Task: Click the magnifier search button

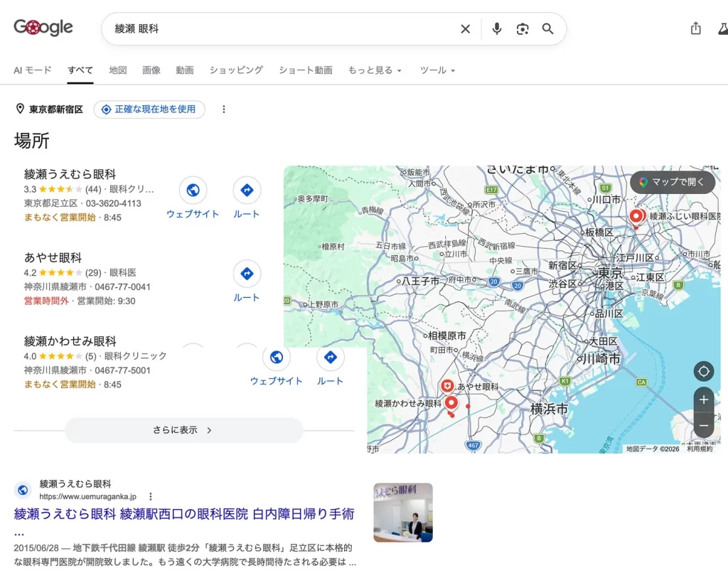Action: coord(548,28)
